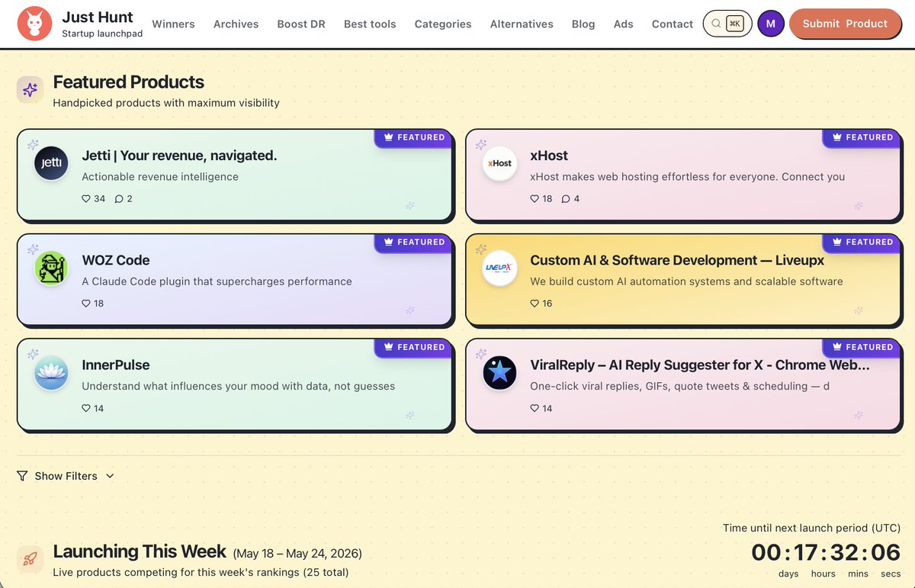
Task: Like InnerPulse via the heart icon
Action: 86,408
